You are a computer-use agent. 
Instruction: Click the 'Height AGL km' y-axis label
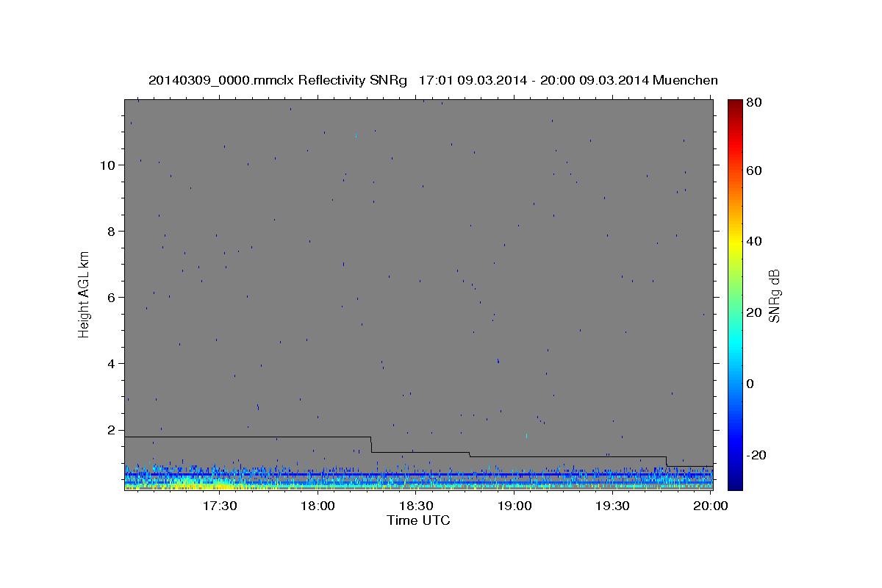[x=84, y=294]
